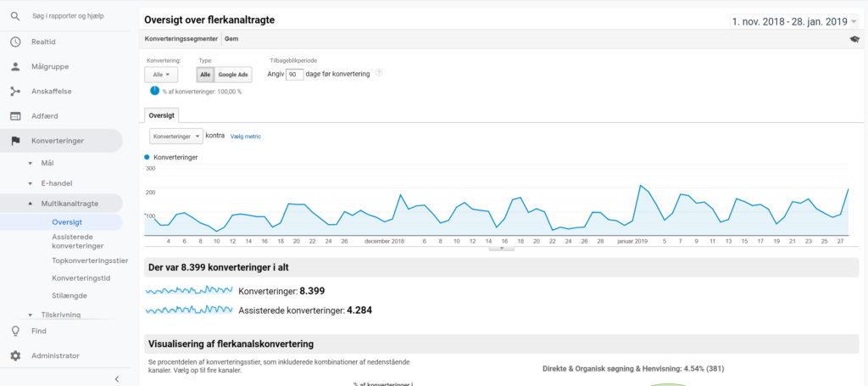Image resolution: width=868 pixels, height=386 pixels.
Task: Click the question mark help icon
Action: 379,73
